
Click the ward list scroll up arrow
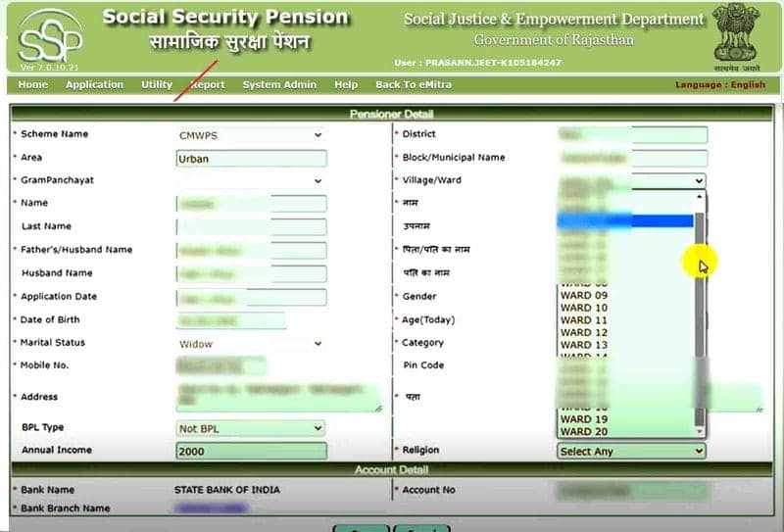point(700,197)
